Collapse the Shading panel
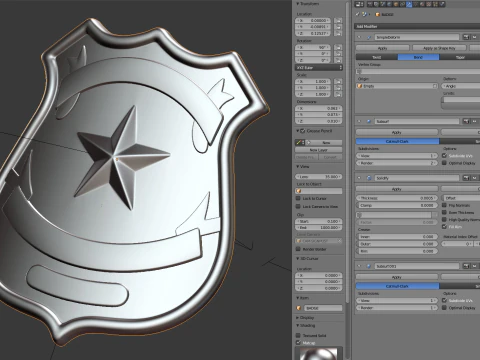 298,325
